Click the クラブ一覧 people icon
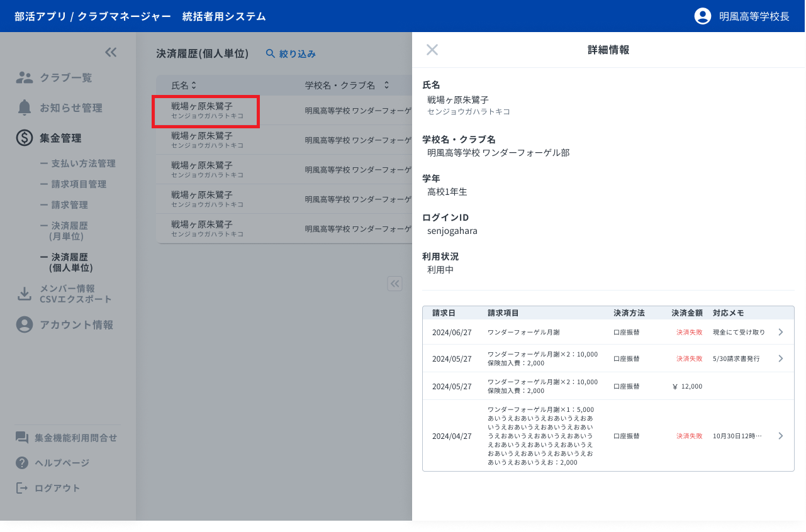 point(25,77)
